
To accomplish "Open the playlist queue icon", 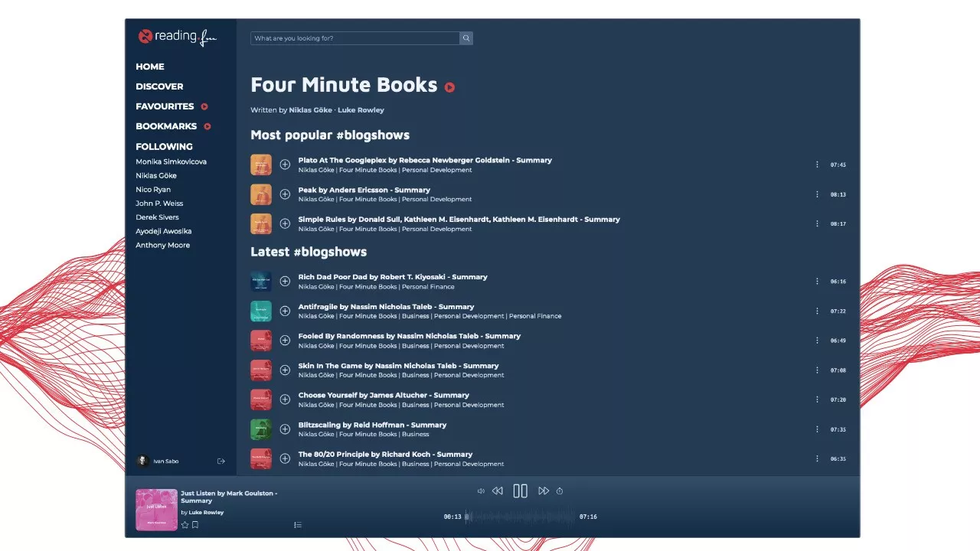I will (298, 525).
